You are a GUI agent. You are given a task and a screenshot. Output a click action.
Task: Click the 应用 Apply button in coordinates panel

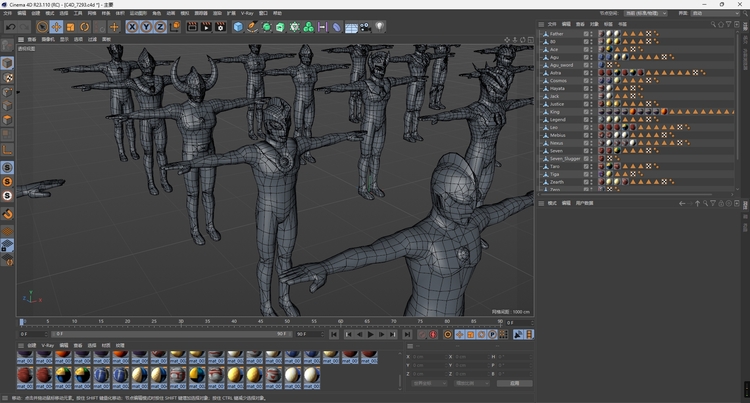[x=514, y=383]
